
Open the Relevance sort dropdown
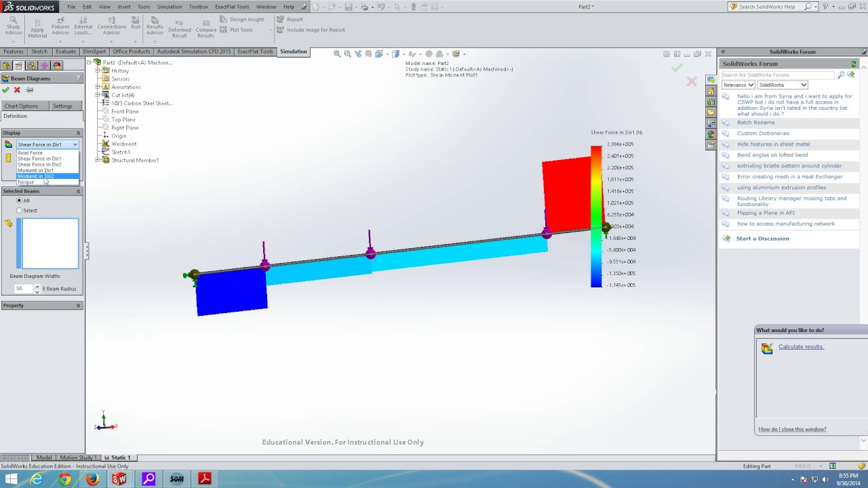[x=738, y=85]
